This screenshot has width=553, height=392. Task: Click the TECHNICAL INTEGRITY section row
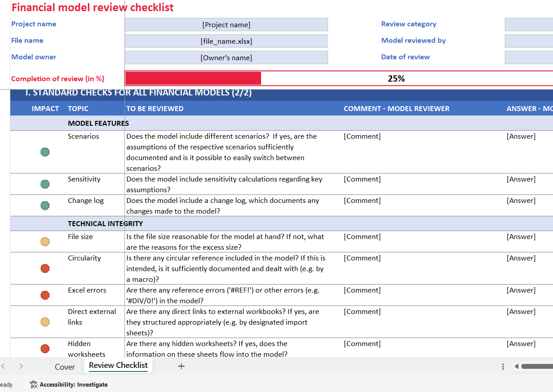pyautogui.click(x=282, y=223)
